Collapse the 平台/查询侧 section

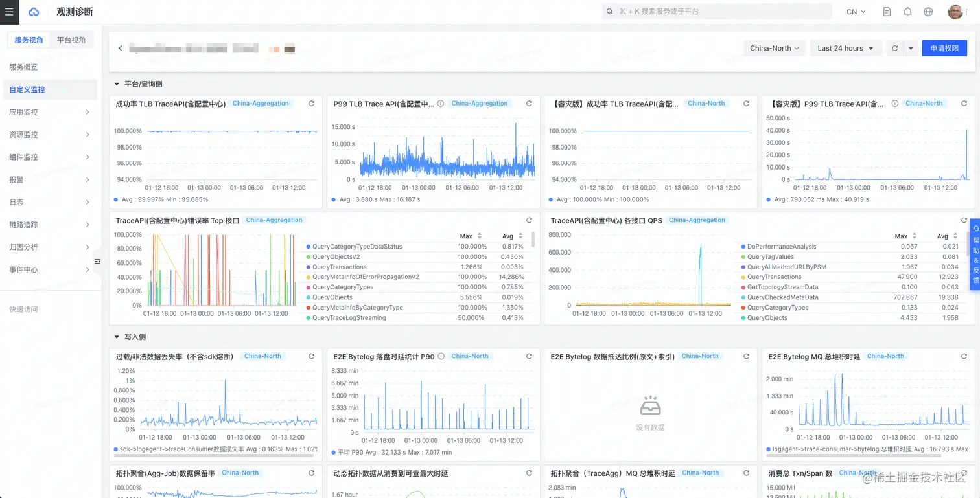pyautogui.click(x=117, y=84)
